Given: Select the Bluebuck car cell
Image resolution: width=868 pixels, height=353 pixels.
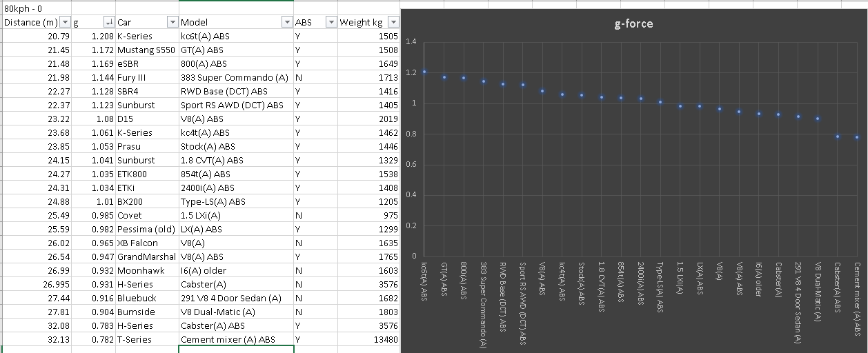Looking at the screenshot, I should tap(147, 298).
